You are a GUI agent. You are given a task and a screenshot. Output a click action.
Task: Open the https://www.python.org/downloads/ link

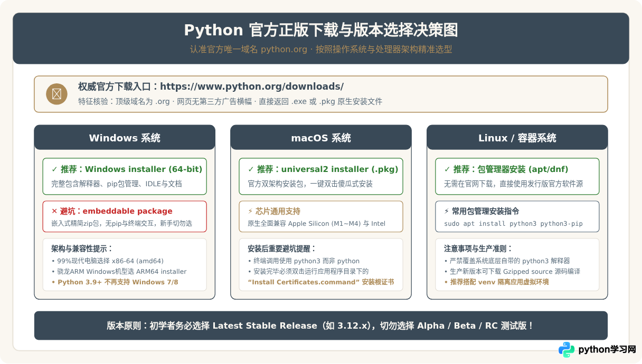click(x=252, y=87)
